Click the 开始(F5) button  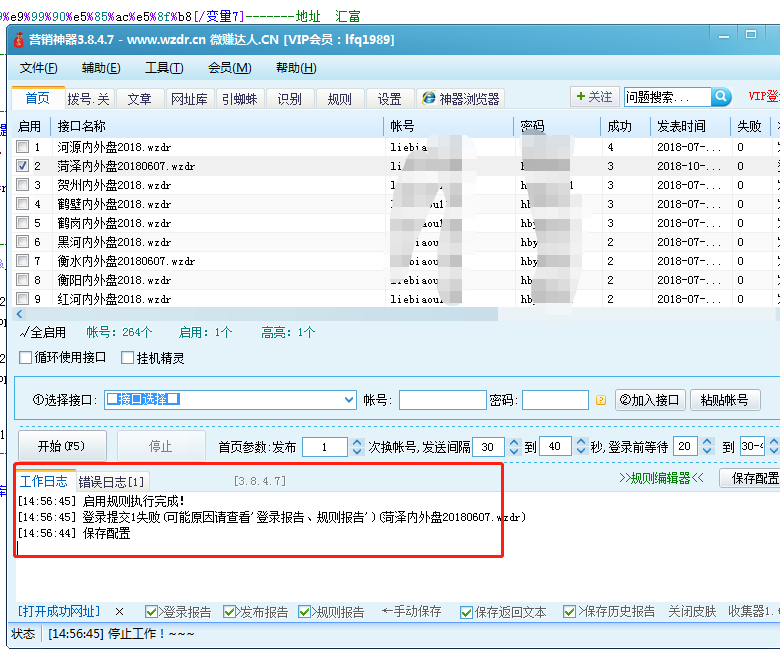[62, 446]
